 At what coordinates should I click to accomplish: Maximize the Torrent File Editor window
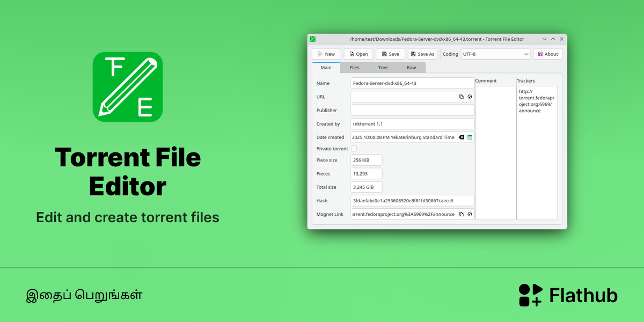553,39
